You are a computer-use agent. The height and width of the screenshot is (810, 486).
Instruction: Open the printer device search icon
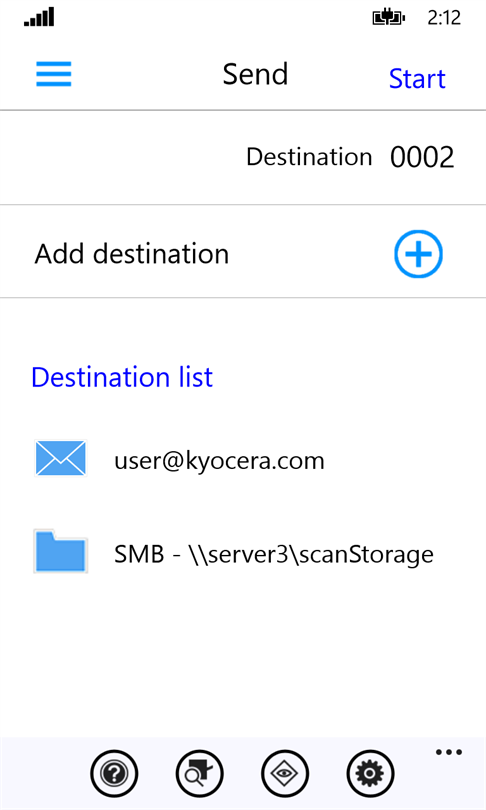(x=199, y=773)
